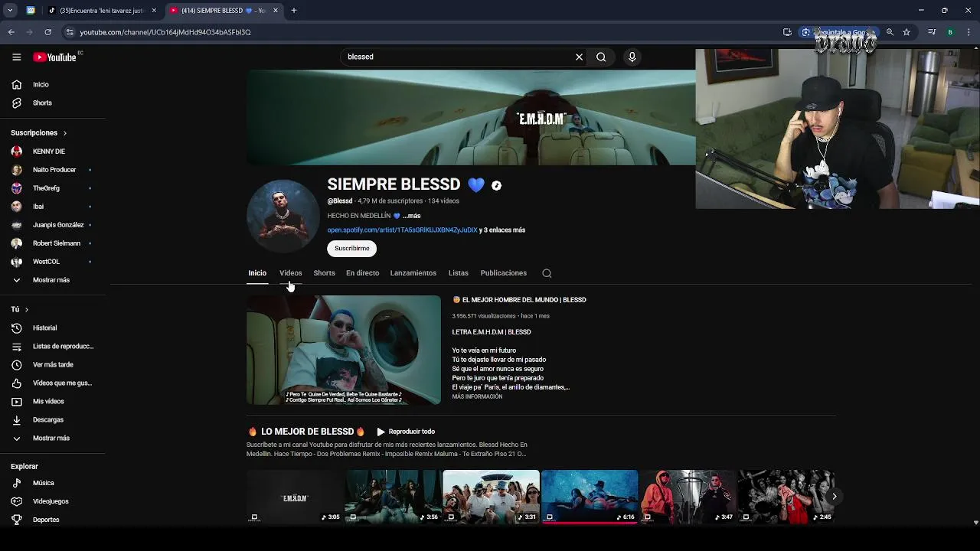Open the 3:47 video thumbnail
This screenshot has width=980, height=551.
(x=688, y=496)
